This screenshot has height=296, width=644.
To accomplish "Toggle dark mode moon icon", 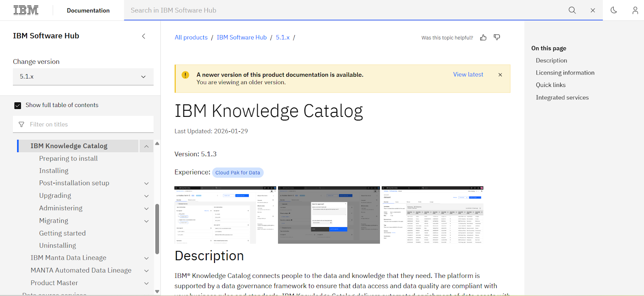I will click(x=613, y=10).
